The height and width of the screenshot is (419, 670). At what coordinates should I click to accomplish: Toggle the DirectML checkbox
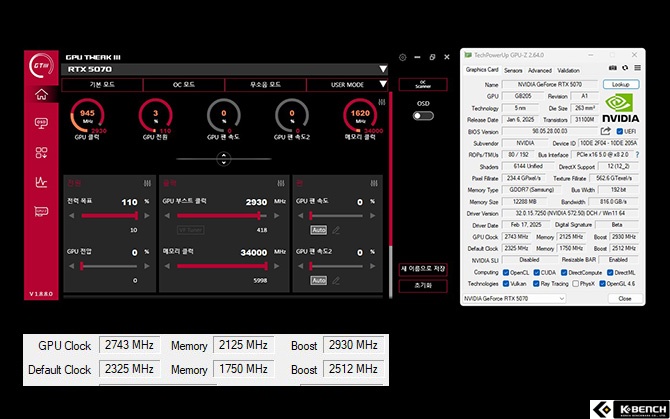(x=610, y=272)
